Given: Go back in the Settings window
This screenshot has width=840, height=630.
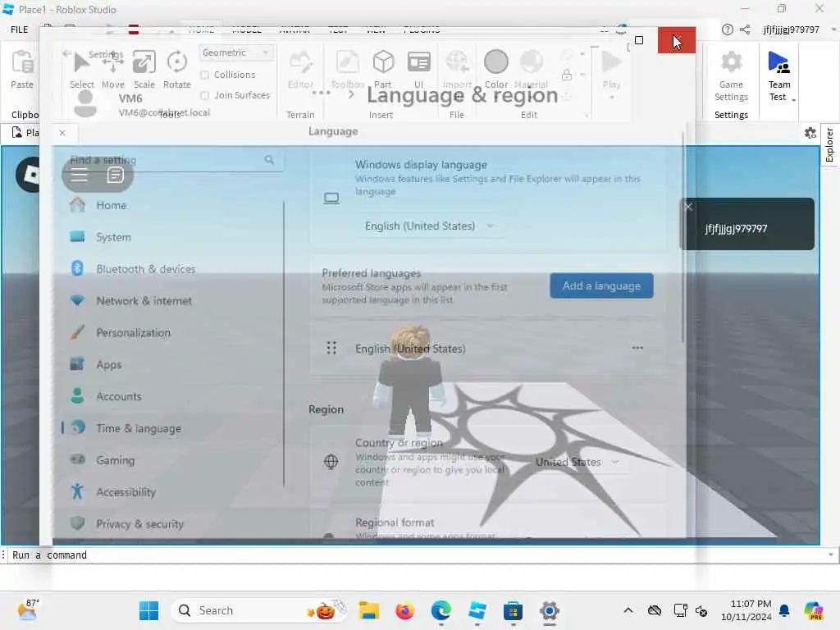Looking at the screenshot, I should click(67, 53).
